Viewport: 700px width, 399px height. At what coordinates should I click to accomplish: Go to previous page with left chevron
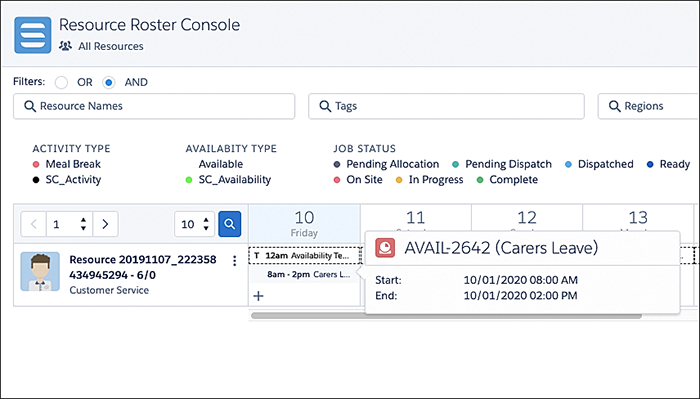point(33,224)
